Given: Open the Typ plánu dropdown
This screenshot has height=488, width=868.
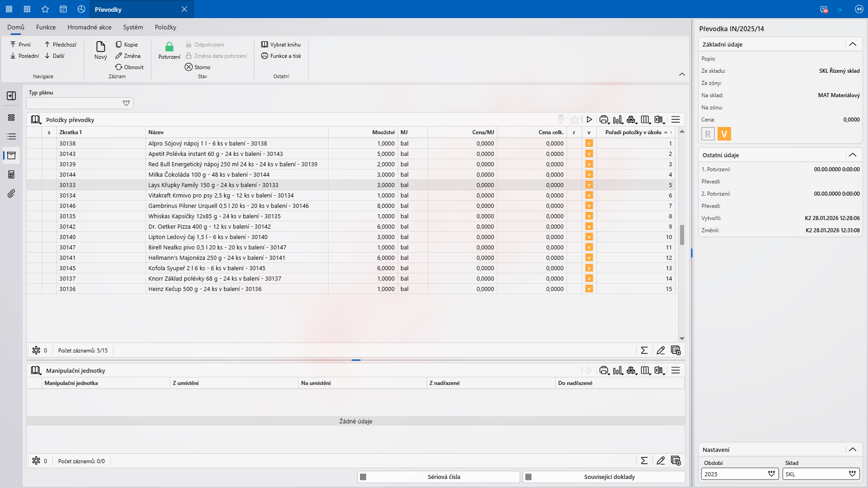Looking at the screenshot, I should click(126, 103).
